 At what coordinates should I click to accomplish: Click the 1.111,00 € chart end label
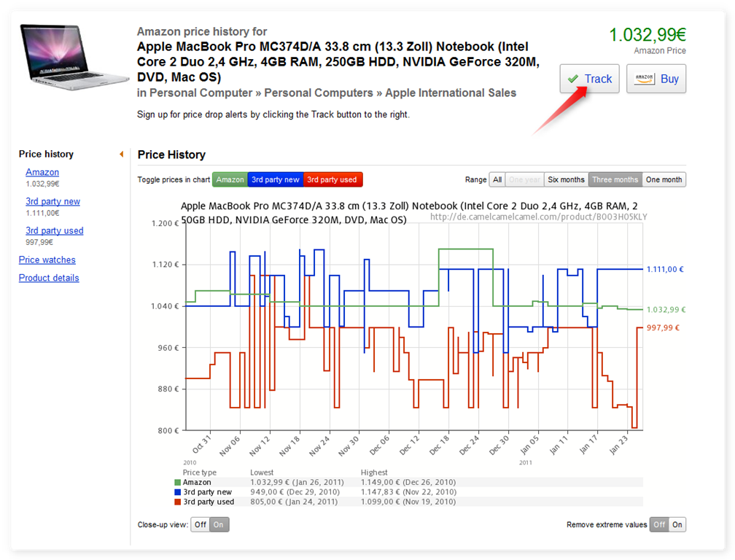point(665,269)
